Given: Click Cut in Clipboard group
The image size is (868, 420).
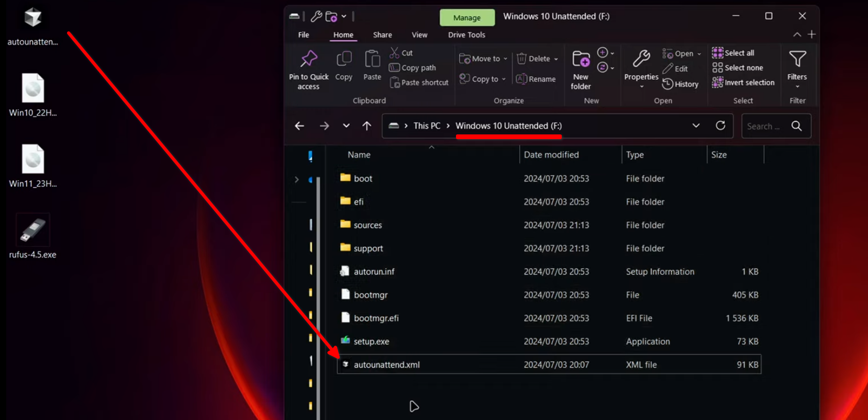Looking at the screenshot, I should (x=401, y=53).
